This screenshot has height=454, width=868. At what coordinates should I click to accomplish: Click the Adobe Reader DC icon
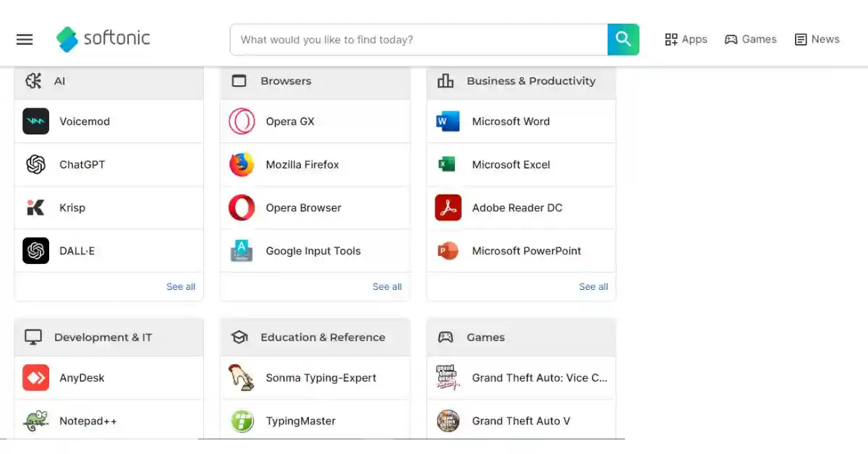448,208
